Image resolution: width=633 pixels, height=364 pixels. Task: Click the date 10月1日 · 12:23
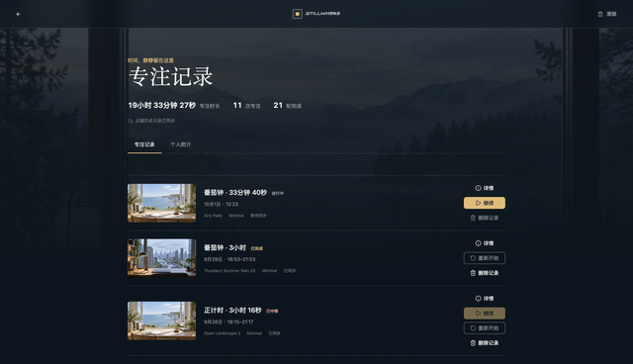click(221, 204)
